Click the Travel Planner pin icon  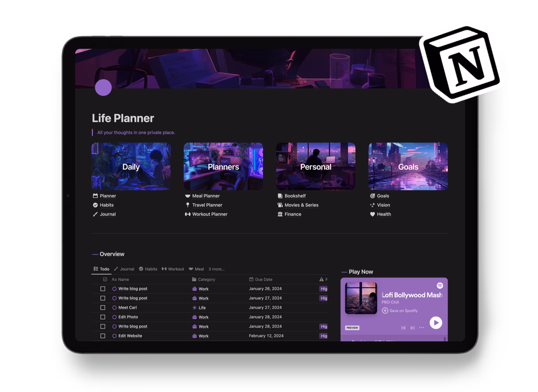[187, 205]
